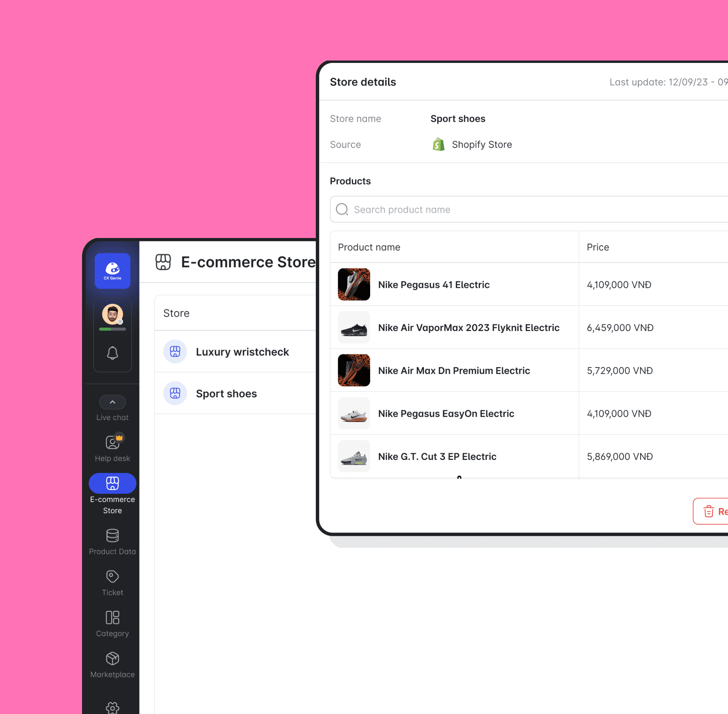The height and width of the screenshot is (714, 728).
Task: Click Nike Air VaporMax 2023 Flyknit thumbnail
Action: click(353, 327)
